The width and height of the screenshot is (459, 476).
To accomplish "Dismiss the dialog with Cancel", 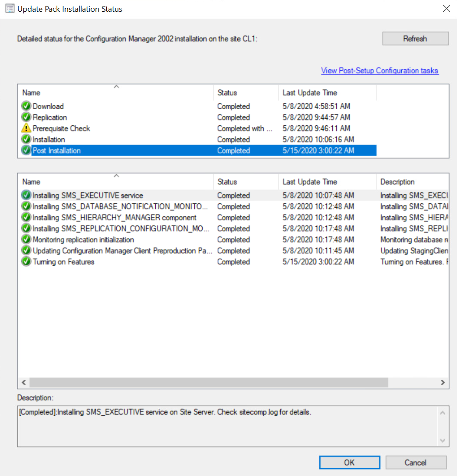I will pos(416,462).
